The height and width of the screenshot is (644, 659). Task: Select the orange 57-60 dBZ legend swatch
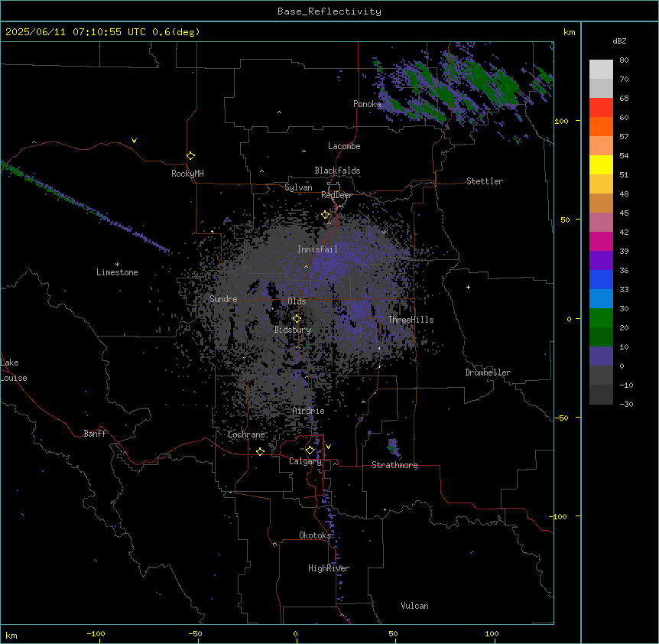tap(601, 127)
